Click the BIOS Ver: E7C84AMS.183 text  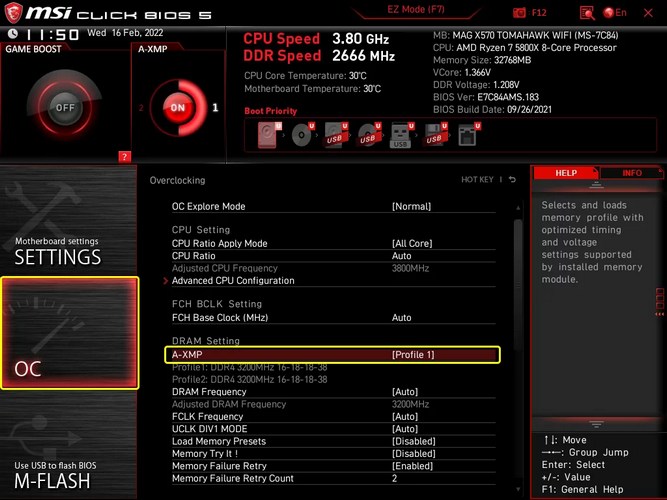click(486, 97)
